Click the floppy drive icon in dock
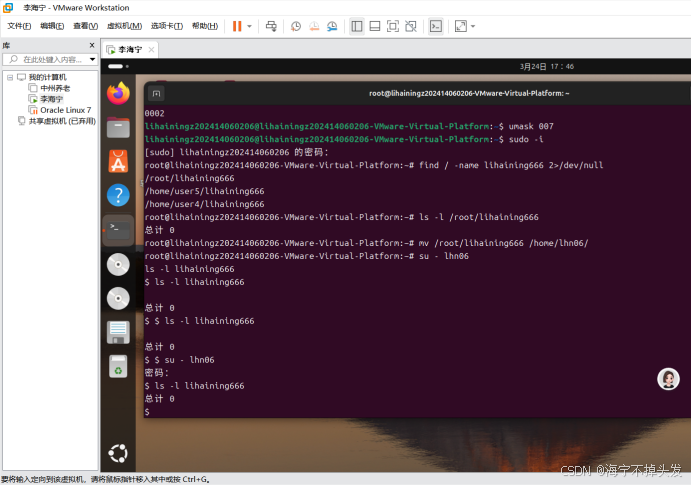 [118, 332]
